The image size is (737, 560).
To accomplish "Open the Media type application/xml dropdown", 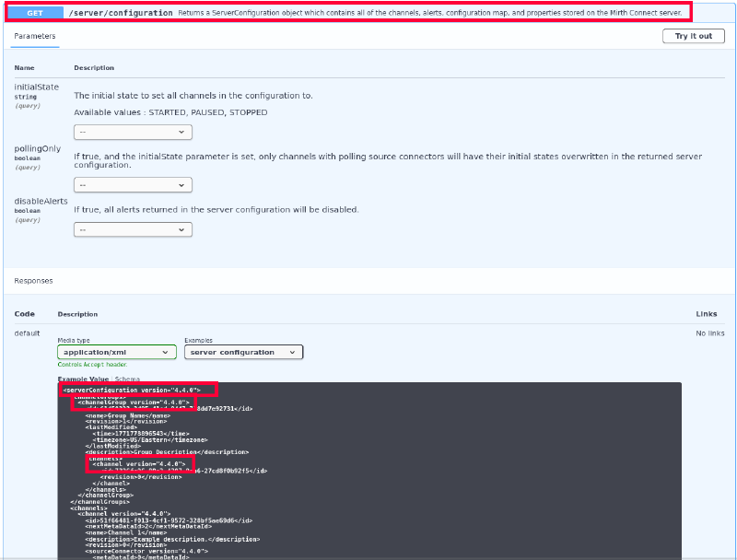I will [x=117, y=352].
